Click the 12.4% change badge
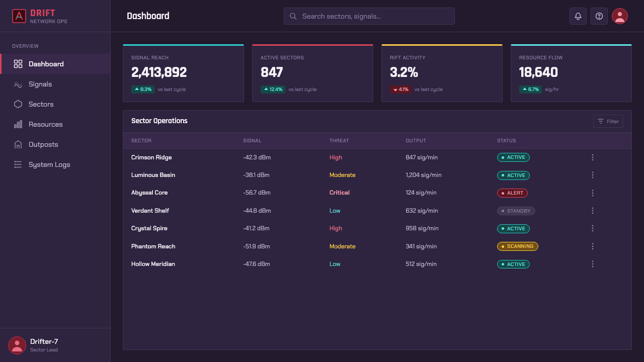The image size is (644, 362). pyautogui.click(x=273, y=89)
